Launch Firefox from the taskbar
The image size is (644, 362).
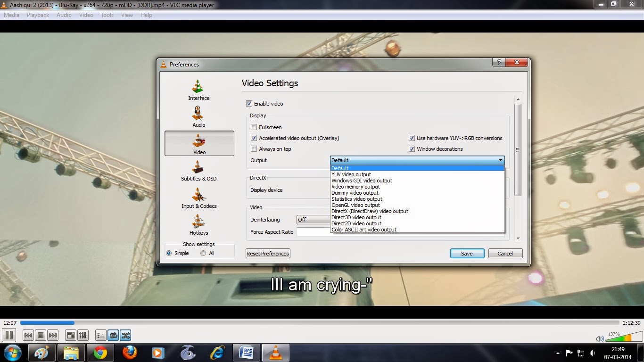click(x=129, y=353)
